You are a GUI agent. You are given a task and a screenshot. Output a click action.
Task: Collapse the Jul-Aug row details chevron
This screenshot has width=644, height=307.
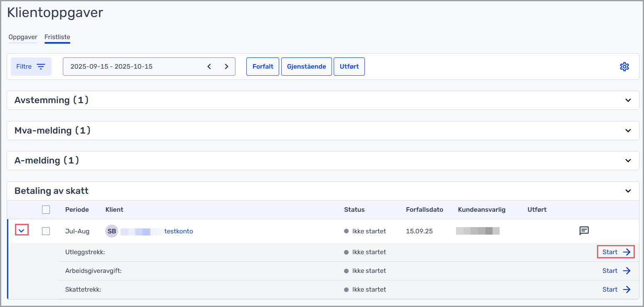[x=22, y=230]
